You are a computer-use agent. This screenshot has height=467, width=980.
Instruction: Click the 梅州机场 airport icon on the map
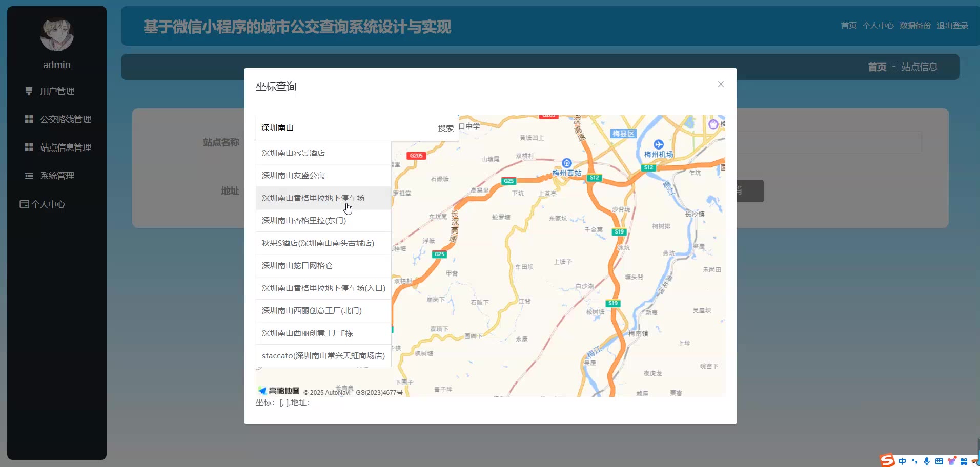click(x=659, y=144)
